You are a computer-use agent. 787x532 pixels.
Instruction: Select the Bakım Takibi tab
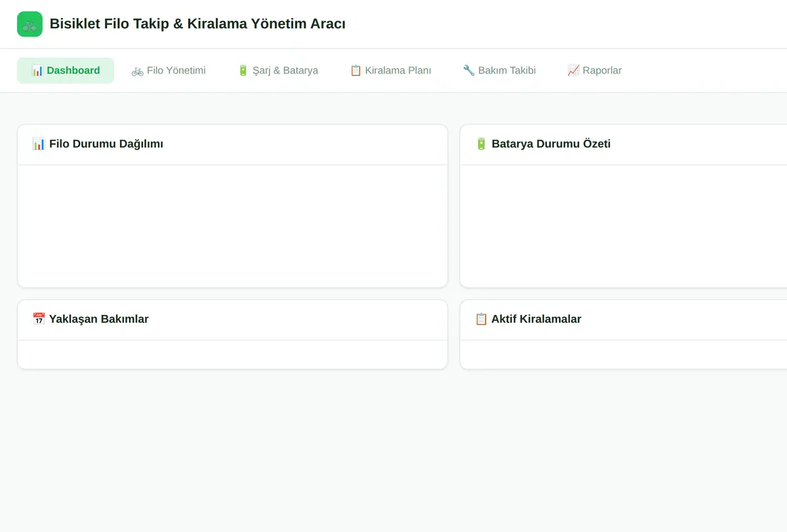point(499,71)
